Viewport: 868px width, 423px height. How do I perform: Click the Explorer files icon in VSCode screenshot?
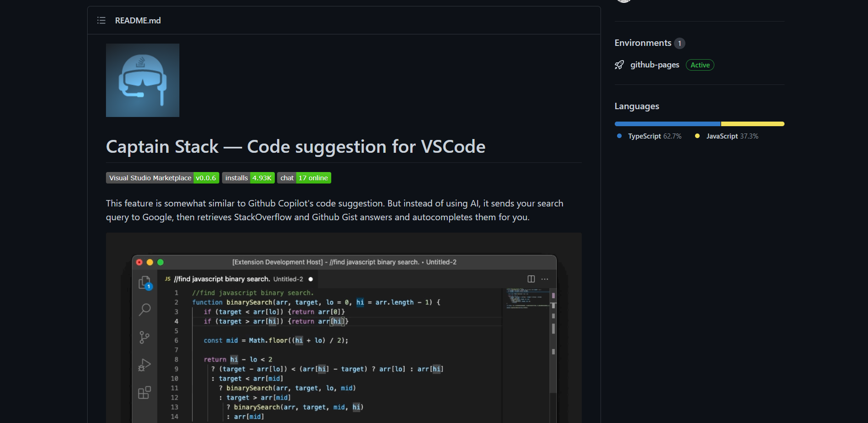click(145, 283)
